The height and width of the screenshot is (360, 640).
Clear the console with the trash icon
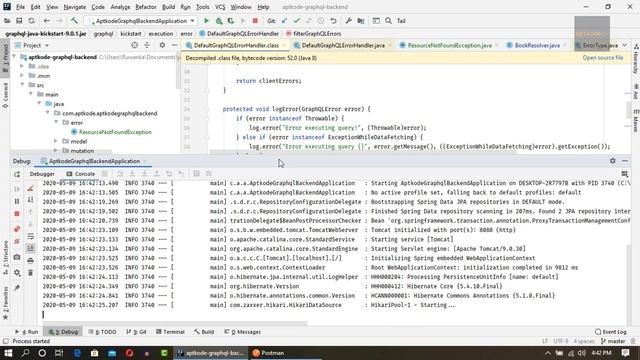30,273
